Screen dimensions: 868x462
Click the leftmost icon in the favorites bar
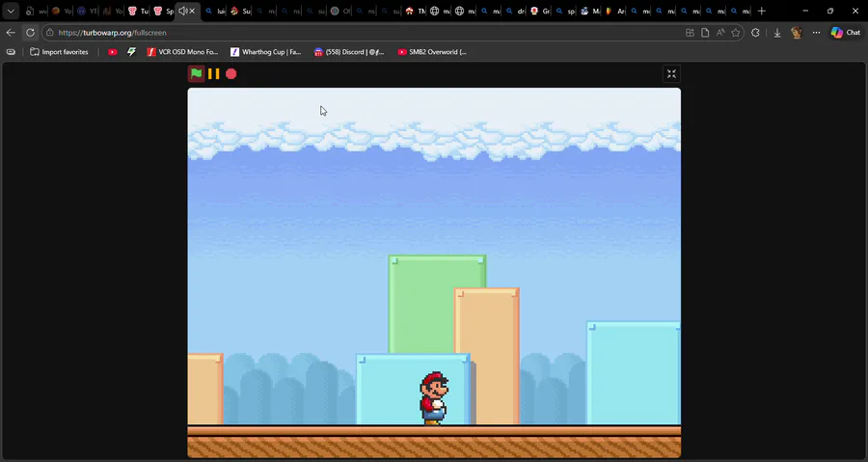pyautogui.click(x=11, y=52)
